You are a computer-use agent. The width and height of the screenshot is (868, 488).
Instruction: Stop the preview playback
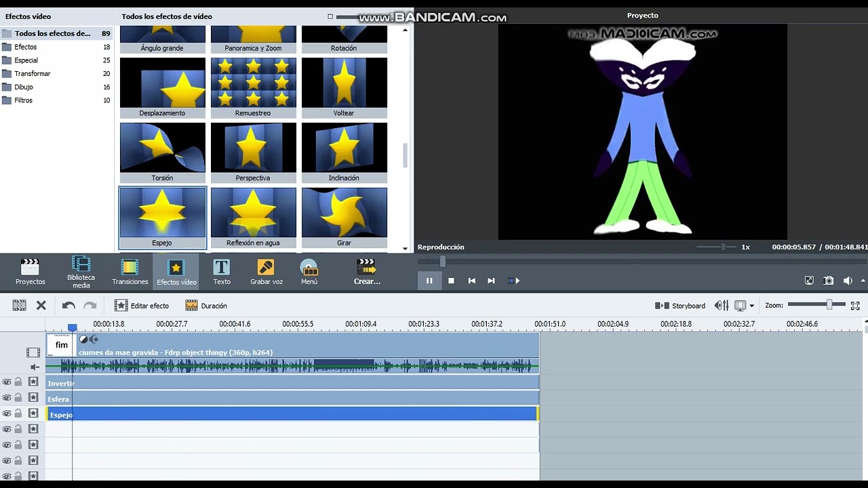451,281
